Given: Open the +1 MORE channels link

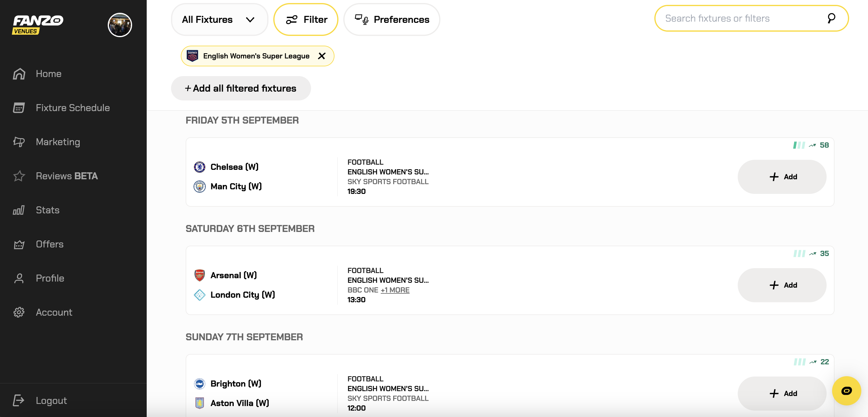Looking at the screenshot, I should [x=395, y=290].
